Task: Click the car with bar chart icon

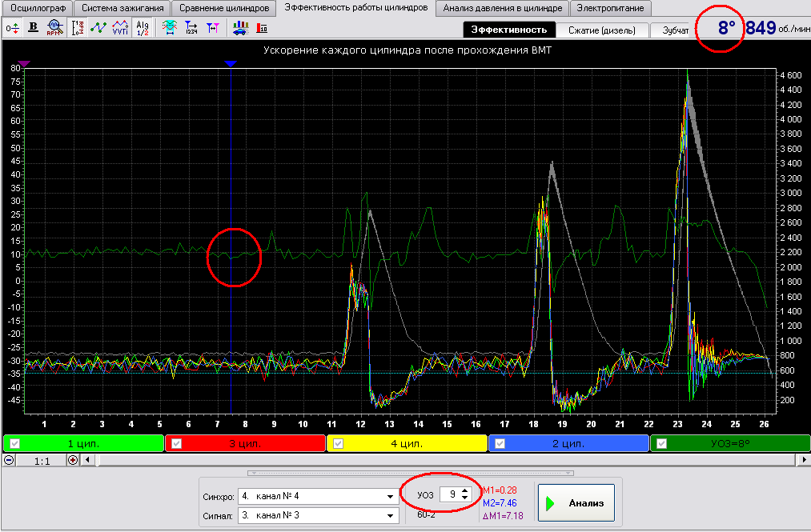Action: (x=240, y=28)
